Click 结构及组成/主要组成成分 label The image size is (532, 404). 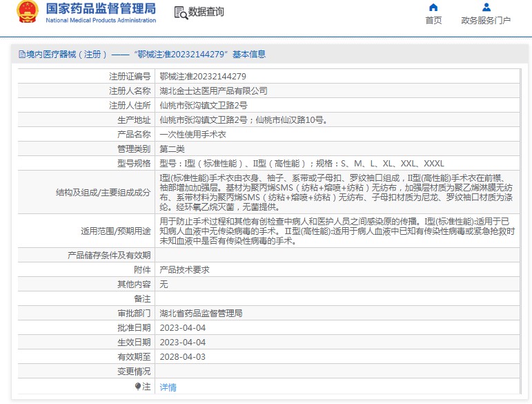pyautogui.click(x=103, y=193)
